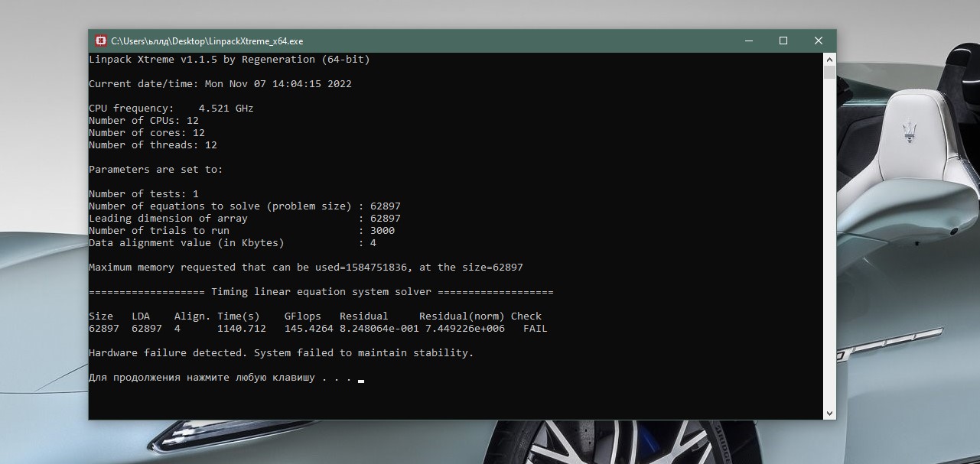Click the FAIL check result
Image resolution: width=980 pixels, height=464 pixels.
tap(536, 329)
